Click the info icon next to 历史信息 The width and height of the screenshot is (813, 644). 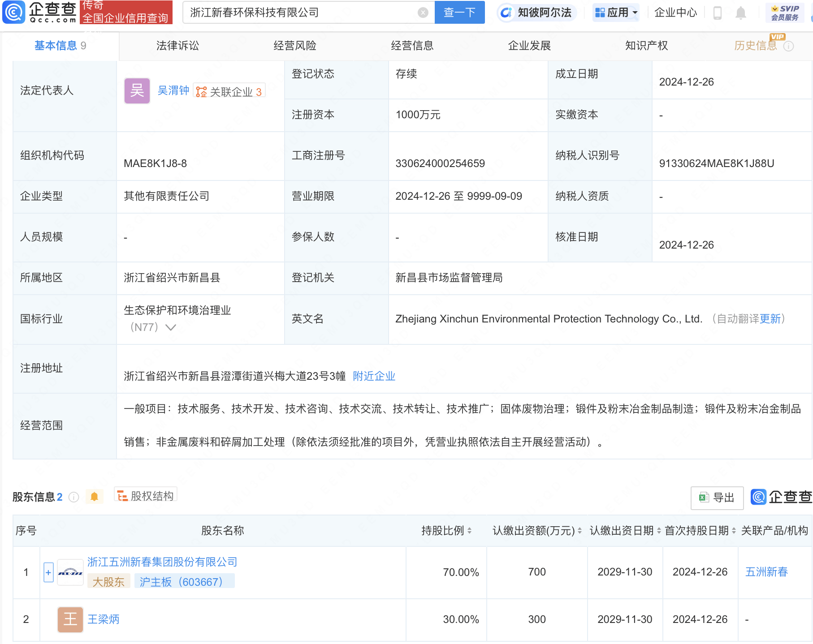click(x=789, y=46)
